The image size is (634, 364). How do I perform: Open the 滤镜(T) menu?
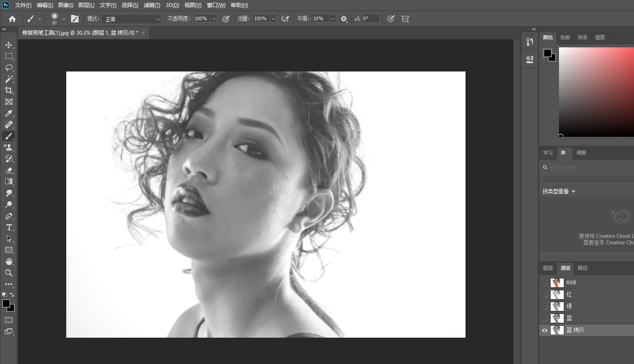pyautogui.click(x=152, y=5)
